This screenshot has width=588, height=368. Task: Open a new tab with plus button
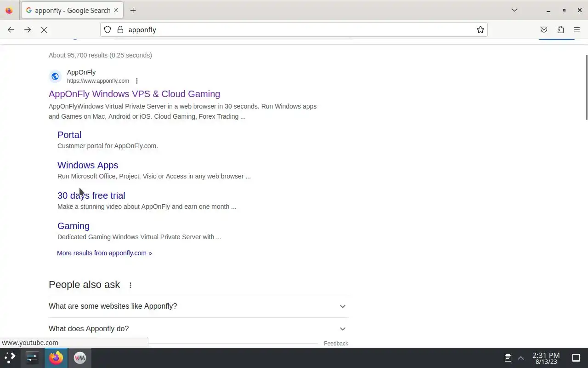tap(133, 10)
